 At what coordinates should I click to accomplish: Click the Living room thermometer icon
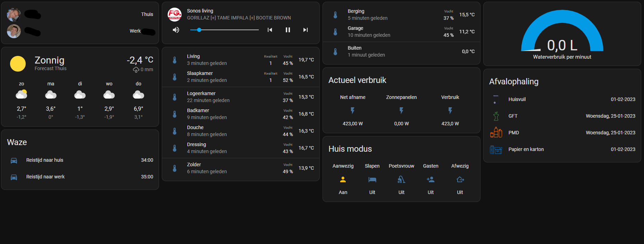[175, 60]
